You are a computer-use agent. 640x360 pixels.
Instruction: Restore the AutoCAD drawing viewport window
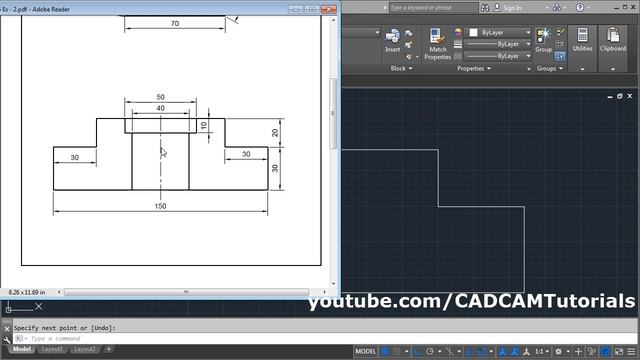click(620, 96)
